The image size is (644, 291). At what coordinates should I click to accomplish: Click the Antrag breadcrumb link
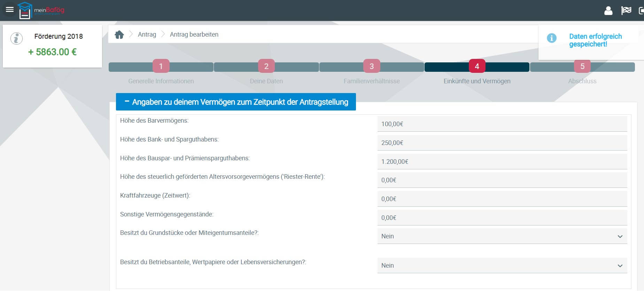(147, 35)
